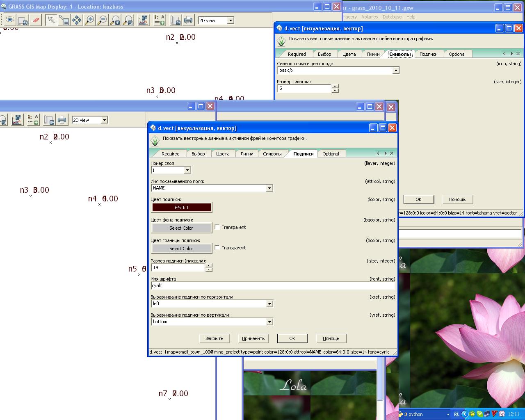Switch to the Подписи tab
This screenshot has width=525, height=420.
click(303, 154)
